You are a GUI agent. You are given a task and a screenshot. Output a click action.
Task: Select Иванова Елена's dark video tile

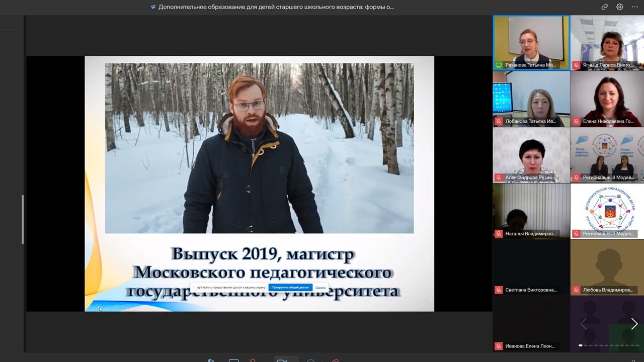pyautogui.click(x=531, y=324)
